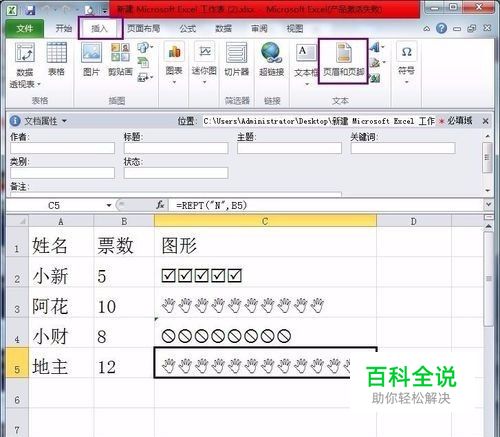Switch to the Page Layout (页面布局) tab
Viewport: 500px width, 437px height.
(x=143, y=29)
